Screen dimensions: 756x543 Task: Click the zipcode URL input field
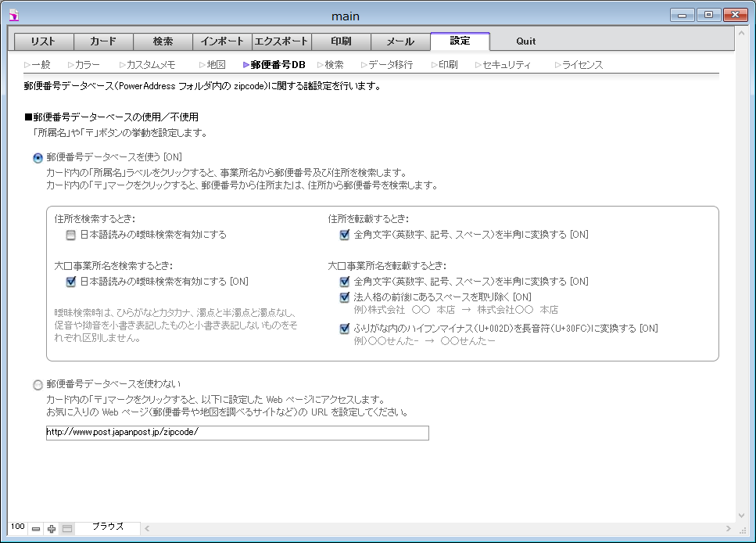pyautogui.click(x=237, y=433)
